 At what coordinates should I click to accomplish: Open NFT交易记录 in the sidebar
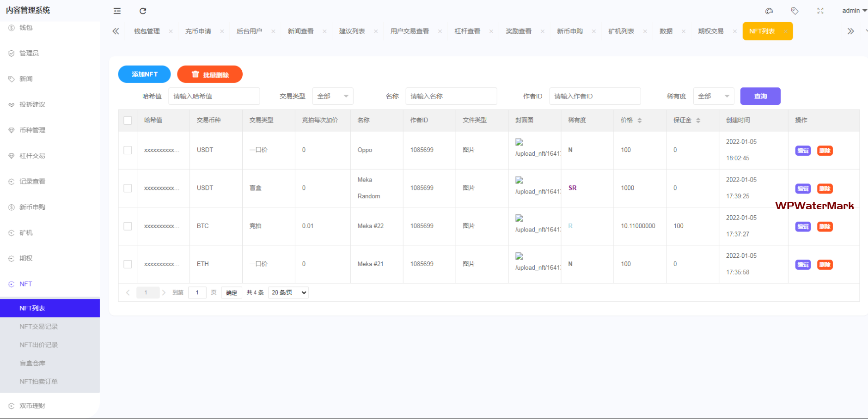39,327
